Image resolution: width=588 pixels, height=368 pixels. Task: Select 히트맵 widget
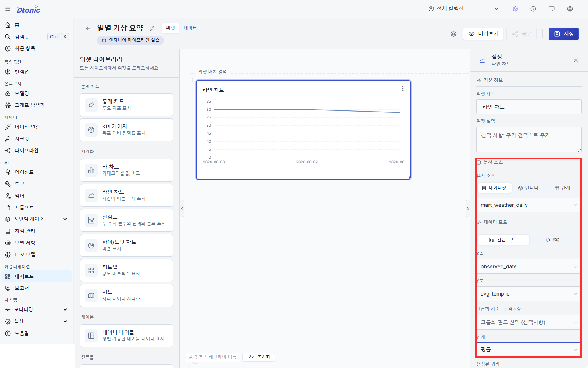[126, 270]
